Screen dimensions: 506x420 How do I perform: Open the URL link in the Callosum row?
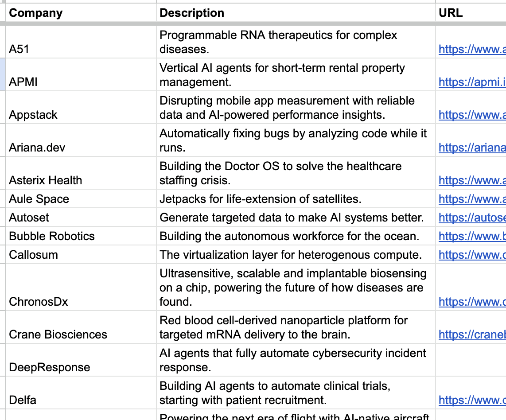pos(472,254)
